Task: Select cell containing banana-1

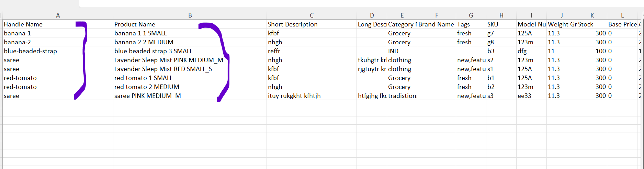Action: 58,33
